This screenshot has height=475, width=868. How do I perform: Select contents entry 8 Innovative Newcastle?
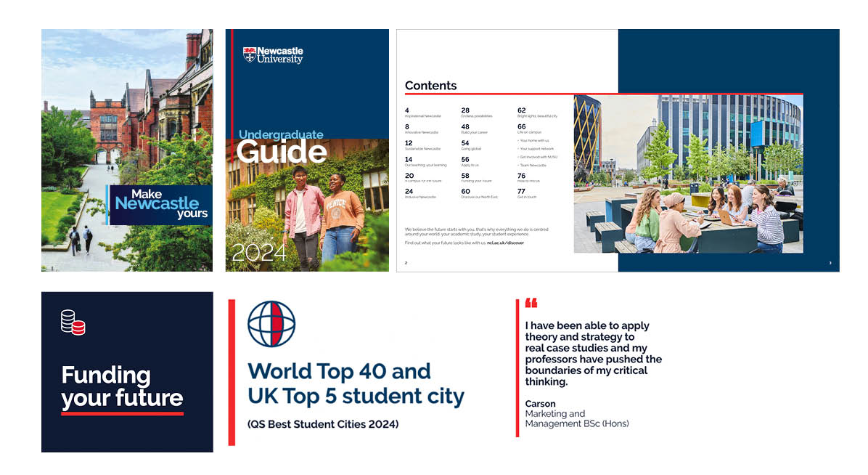(x=421, y=129)
